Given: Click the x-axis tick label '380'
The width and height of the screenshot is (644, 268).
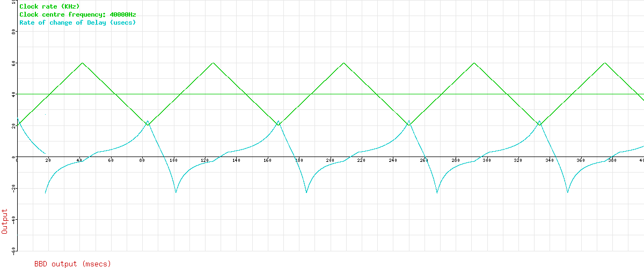Looking at the screenshot, I should (x=612, y=160).
